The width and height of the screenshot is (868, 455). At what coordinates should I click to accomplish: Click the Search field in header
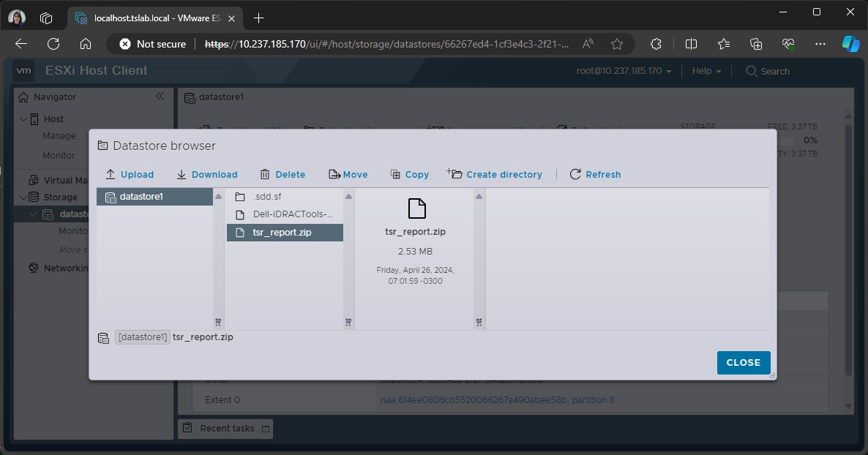coord(774,71)
